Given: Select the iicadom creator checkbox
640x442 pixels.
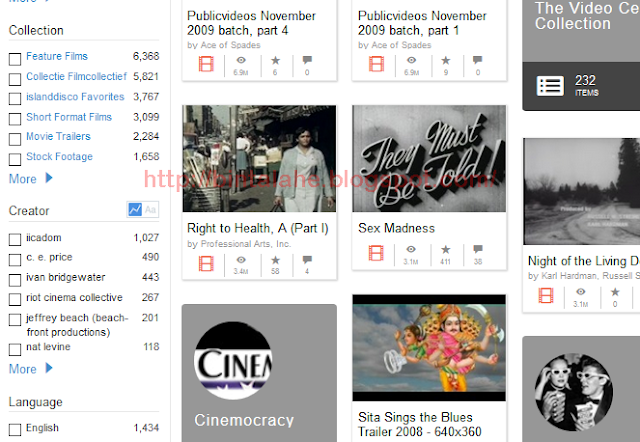Looking at the screenshot, I should pyautogui.click(x=15, y=240).
